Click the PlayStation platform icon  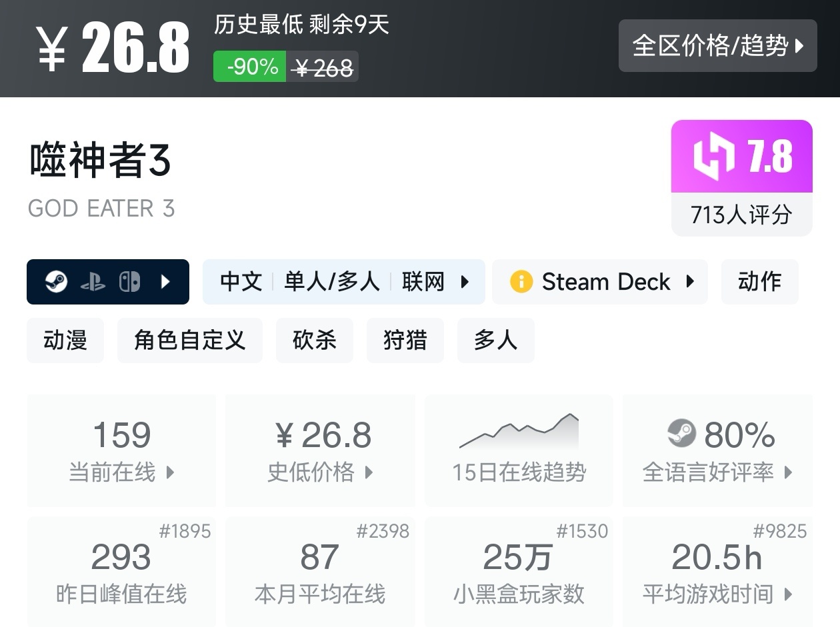(x=93, y=282)
